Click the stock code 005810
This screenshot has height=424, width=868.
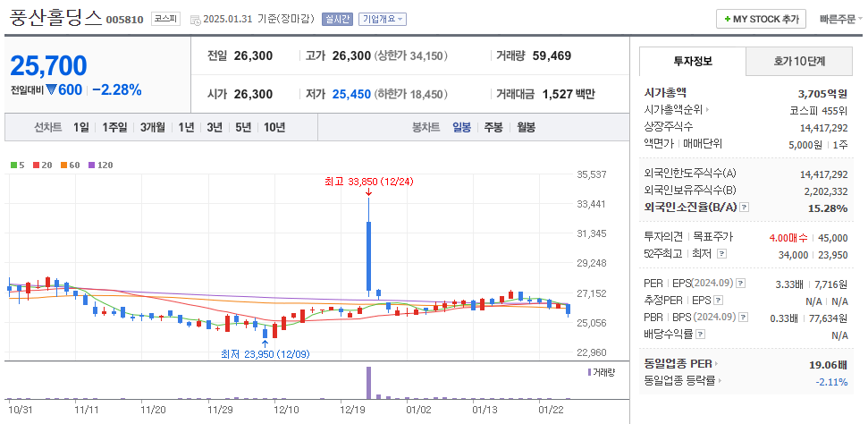coord(124,20)
